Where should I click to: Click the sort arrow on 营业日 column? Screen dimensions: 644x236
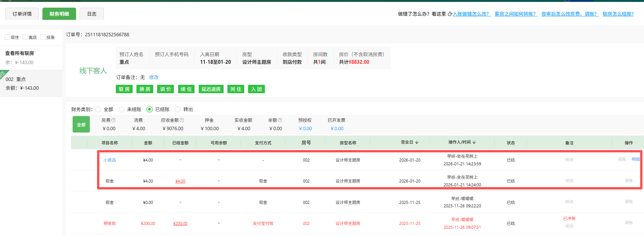417,142
